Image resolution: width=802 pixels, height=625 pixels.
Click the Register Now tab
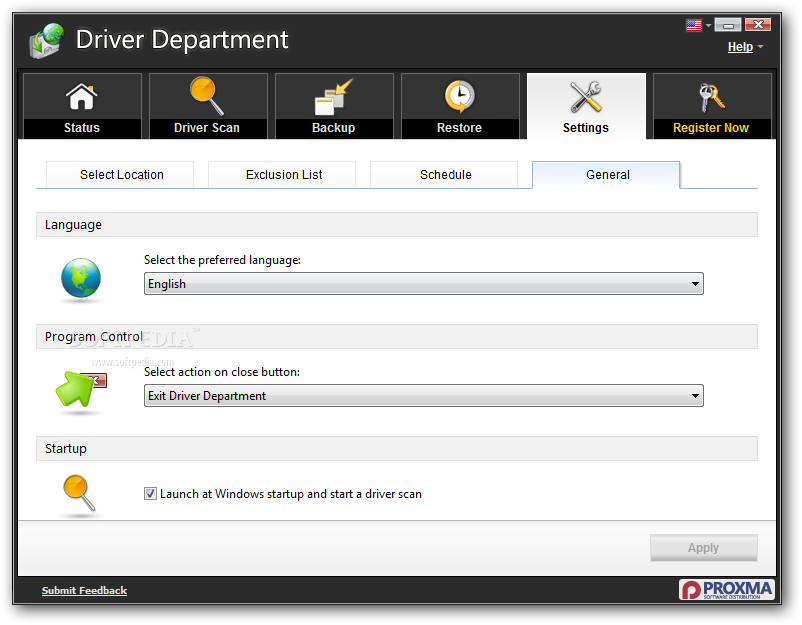coord(712,106)
